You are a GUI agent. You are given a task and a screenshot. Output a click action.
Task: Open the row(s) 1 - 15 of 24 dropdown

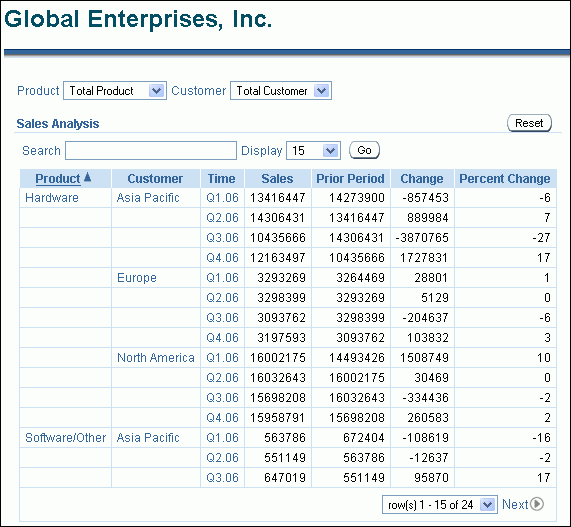(x=440, y=505)
